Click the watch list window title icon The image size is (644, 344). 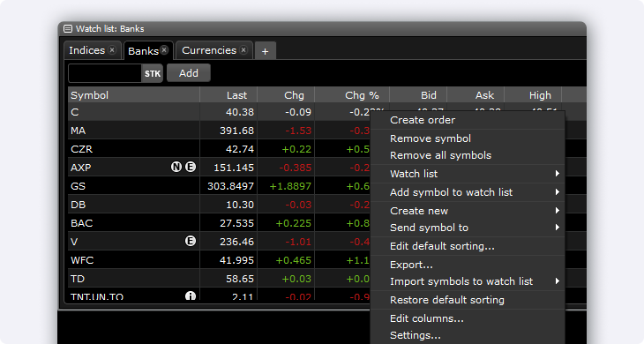68,29
